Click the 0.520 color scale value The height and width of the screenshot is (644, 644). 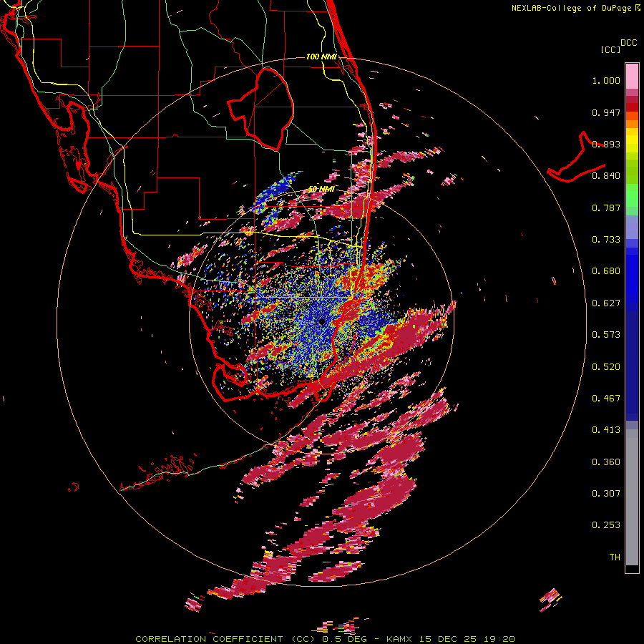(606, 367)
